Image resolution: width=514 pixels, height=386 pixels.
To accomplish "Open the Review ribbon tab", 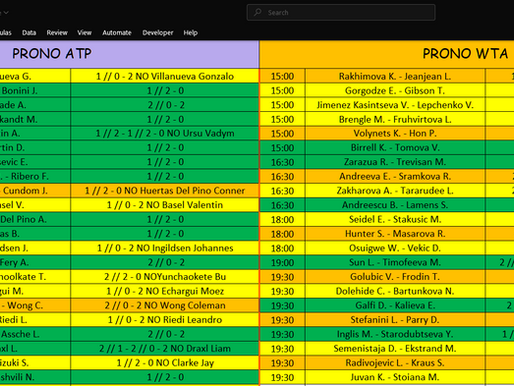I will [x=57, y=33].
